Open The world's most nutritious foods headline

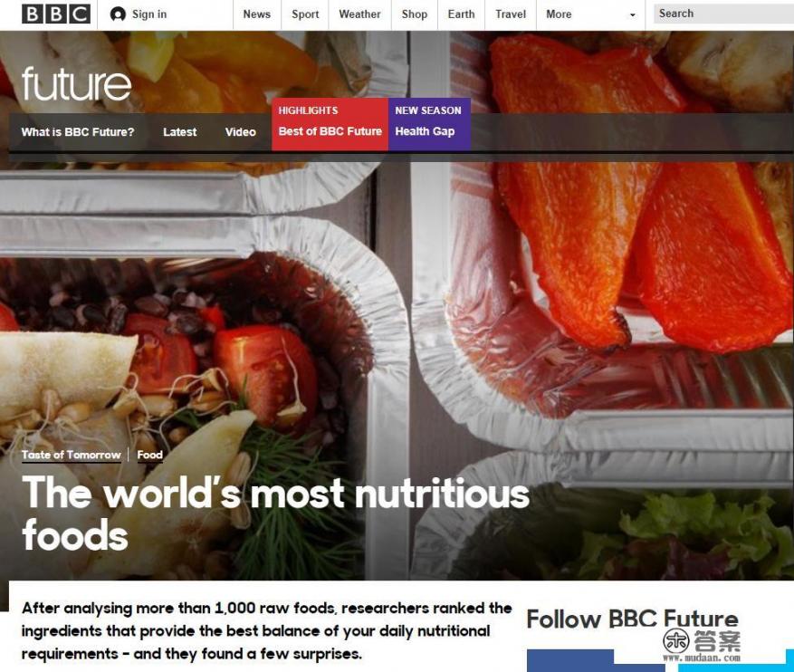(x=275, y=514)
